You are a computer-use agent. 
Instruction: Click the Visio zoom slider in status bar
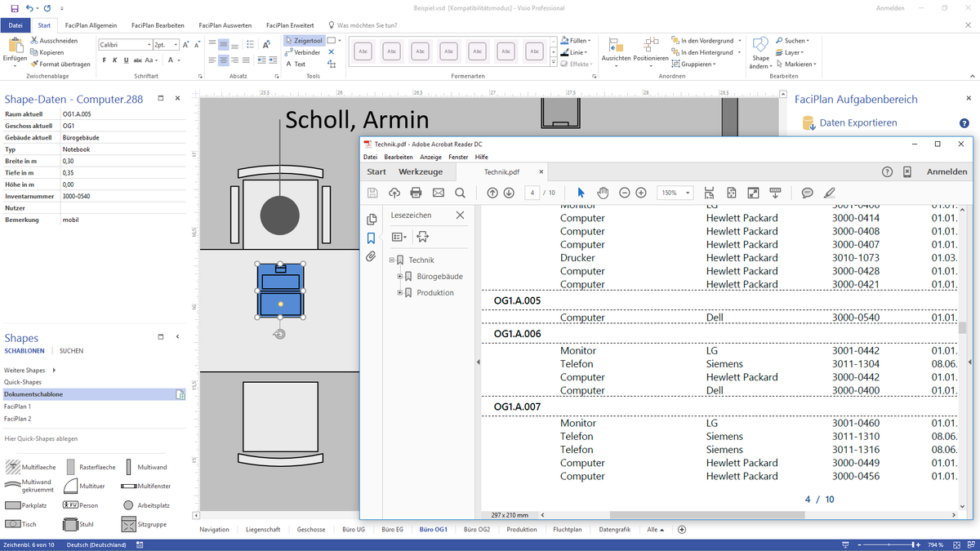pos(889,544)
